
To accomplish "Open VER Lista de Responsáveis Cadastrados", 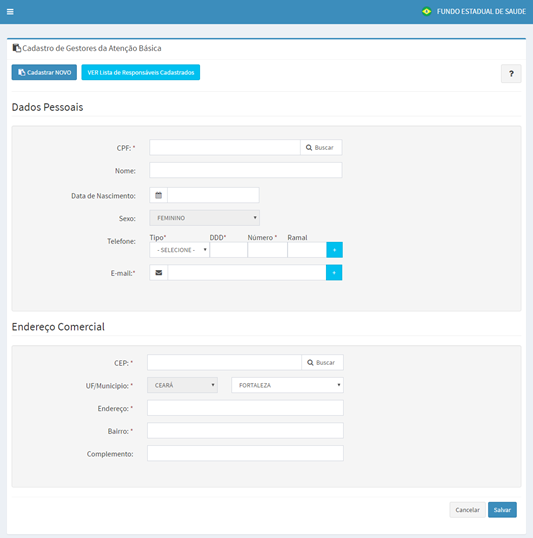I will pos(141,72).
